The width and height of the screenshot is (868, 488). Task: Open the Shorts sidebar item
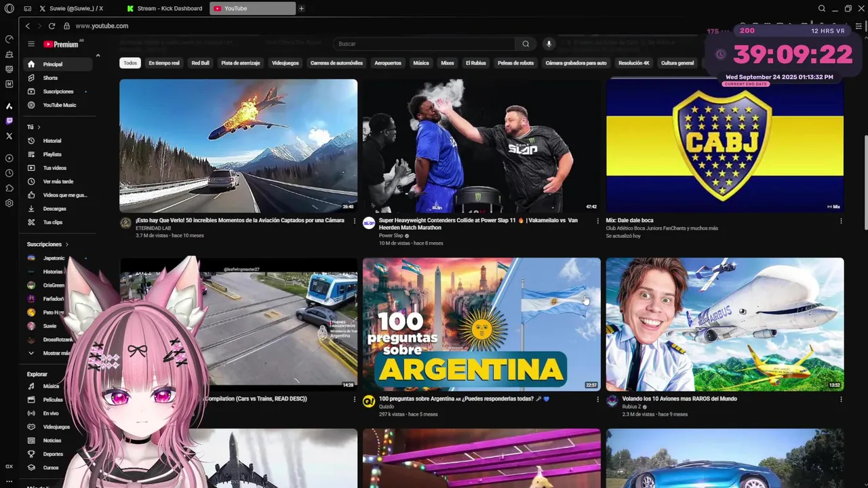pos(59,78)
